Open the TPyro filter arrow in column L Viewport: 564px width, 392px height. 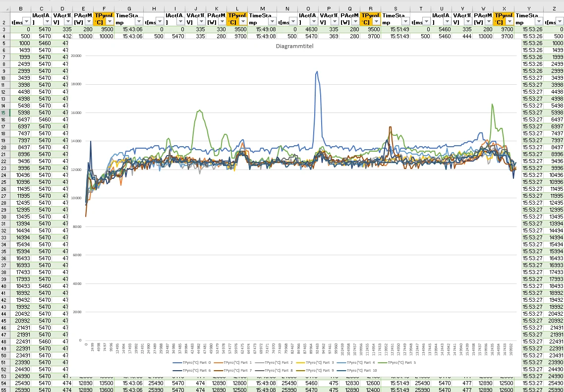point(243,21)
